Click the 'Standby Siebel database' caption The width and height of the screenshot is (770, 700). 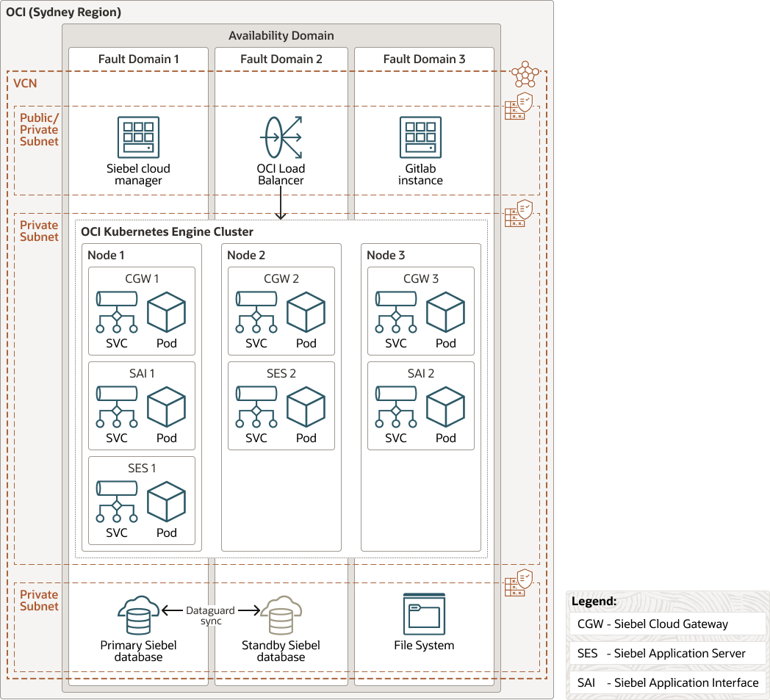click(x=281, y=651)
